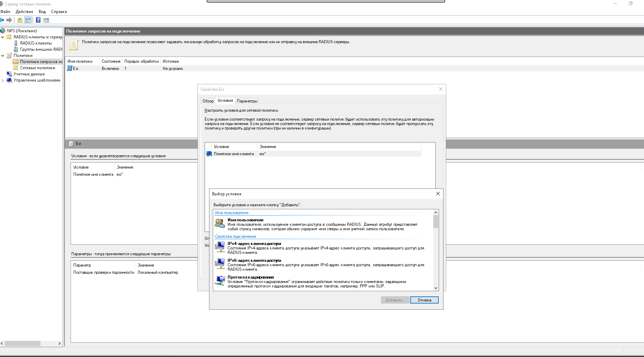Click the Протокол кадрирования network icon

[220, 280]
